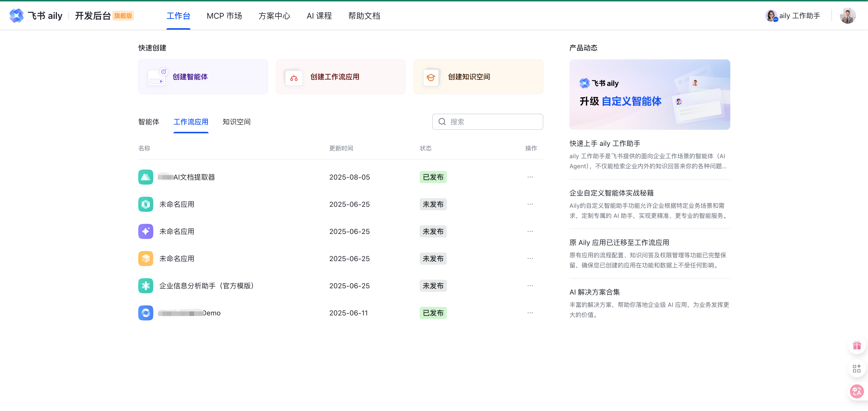Click the 创建智能体 button
Image resolution: width=868 pixels, height=412 pixels.
pyautogui.click(x=203, y=77)
